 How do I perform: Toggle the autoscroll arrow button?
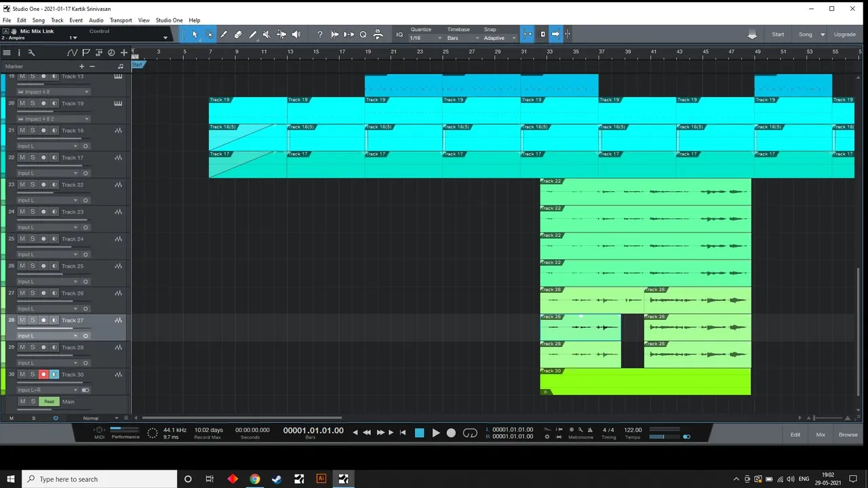[555, 35]
